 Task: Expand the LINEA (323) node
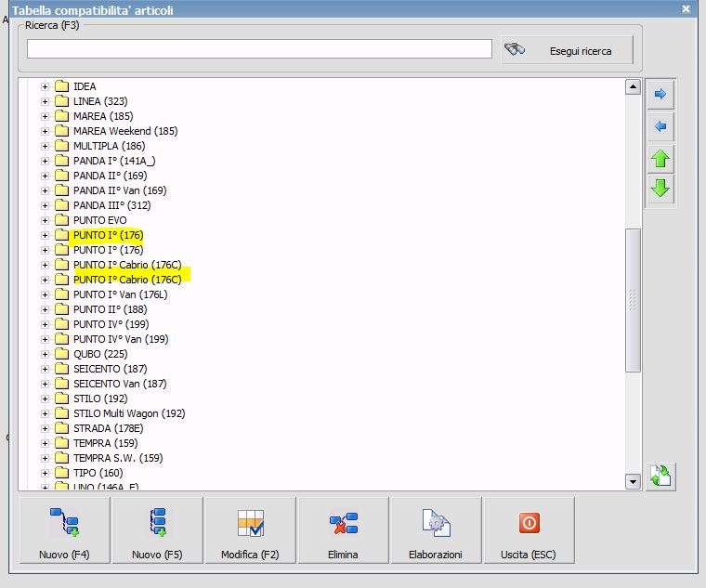point(45,101)
